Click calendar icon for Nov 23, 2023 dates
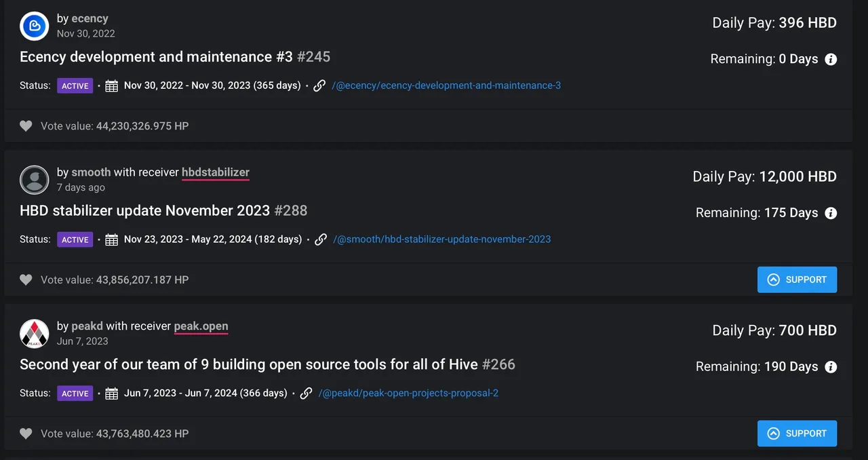Screen dimensions: 868x460 (x=112, y=239)
